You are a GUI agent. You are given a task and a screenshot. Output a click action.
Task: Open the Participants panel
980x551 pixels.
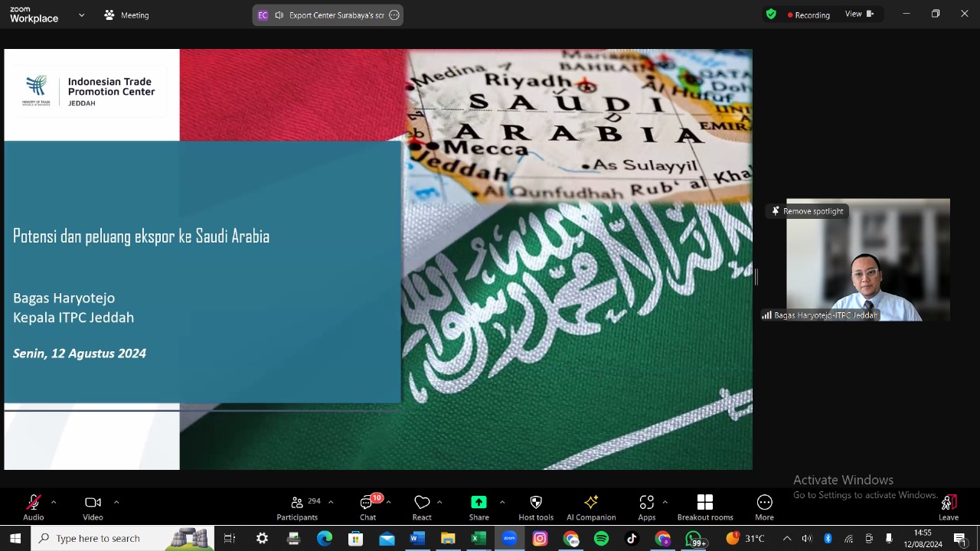297,507
